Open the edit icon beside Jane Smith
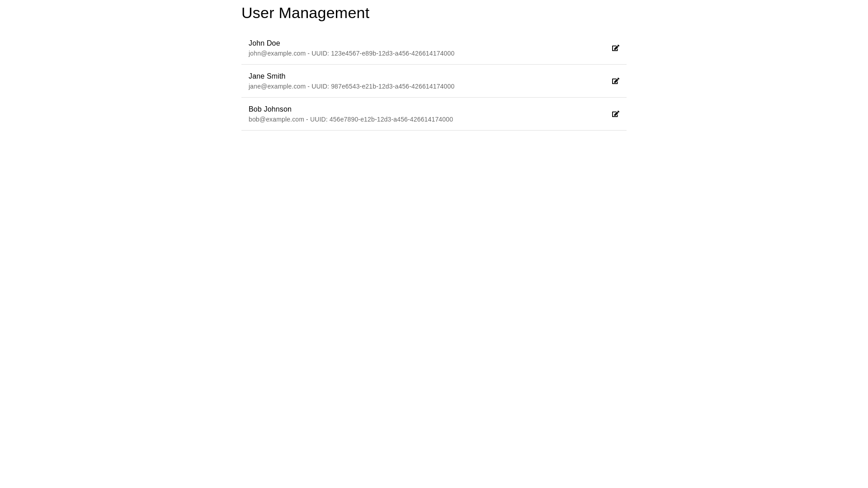The height and width of the screenshot is (488, 868). [615, 81]
